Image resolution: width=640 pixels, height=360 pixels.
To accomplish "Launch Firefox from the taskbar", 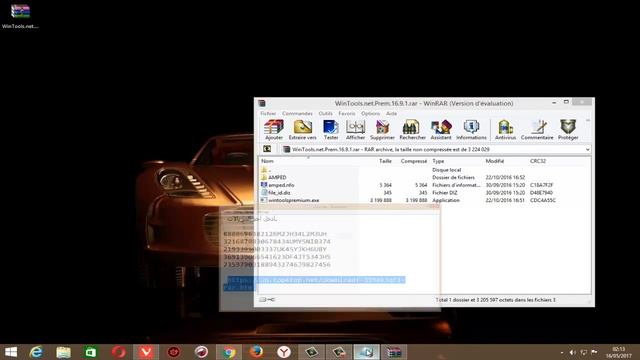I will pyautogui.click(x=256, y=352).
